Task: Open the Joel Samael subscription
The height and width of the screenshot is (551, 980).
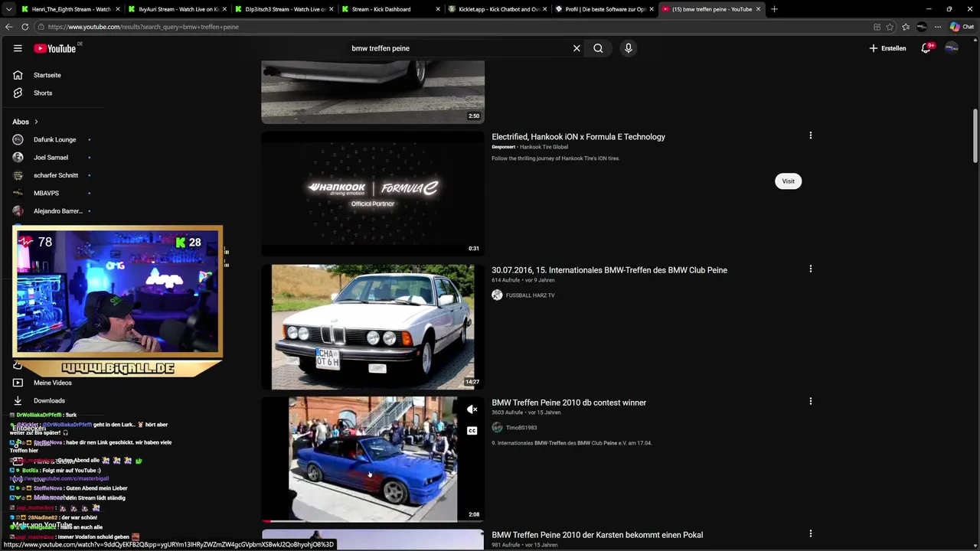Action: pyautogui.click(x=52, y=158)
